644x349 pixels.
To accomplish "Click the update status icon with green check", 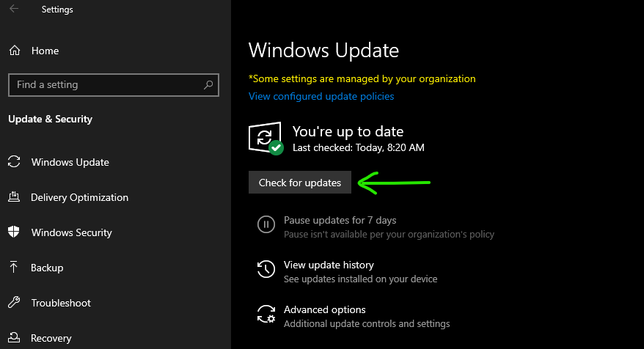I will [x=266, y=138].
